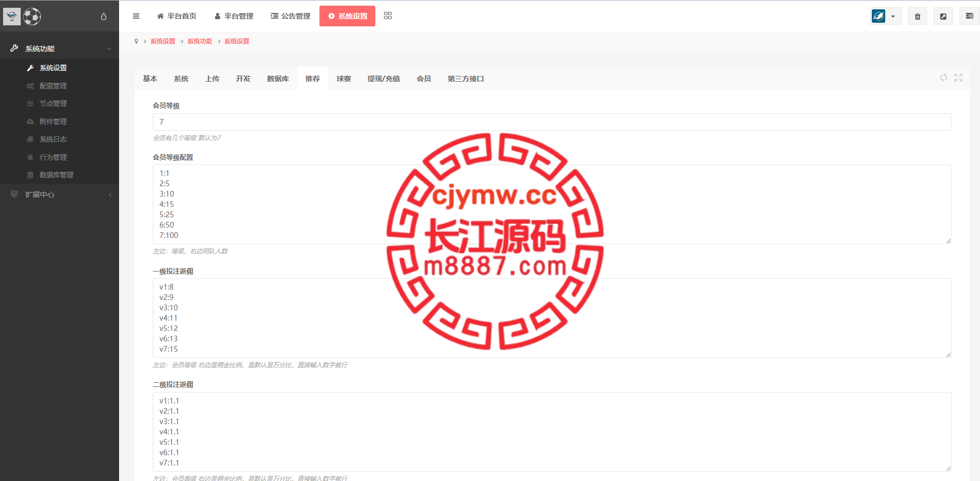Click the trash clear-cache icon
Image resolution: width=980 pixels, height=481 pixels.
(x=917, y=17)
